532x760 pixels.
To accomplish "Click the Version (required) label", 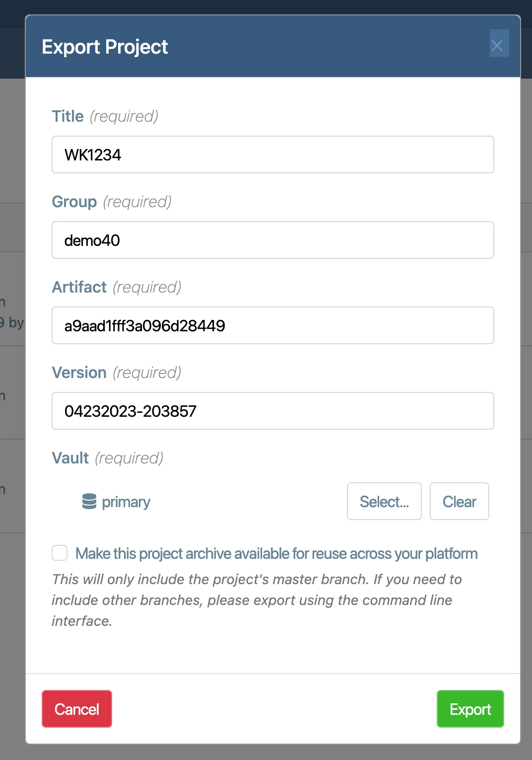I will (x=117, y=373).
